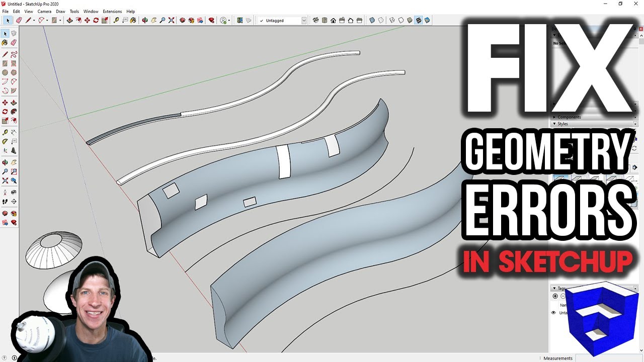Open Rectangle shape flyout arrow
Image resolution: width=644 pixels, height=362 pixels.
(60, 21)
